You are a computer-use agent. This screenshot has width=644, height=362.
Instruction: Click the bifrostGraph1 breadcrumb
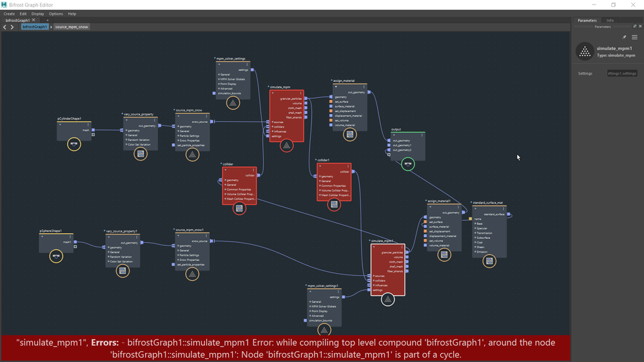(x=35, y=26)
